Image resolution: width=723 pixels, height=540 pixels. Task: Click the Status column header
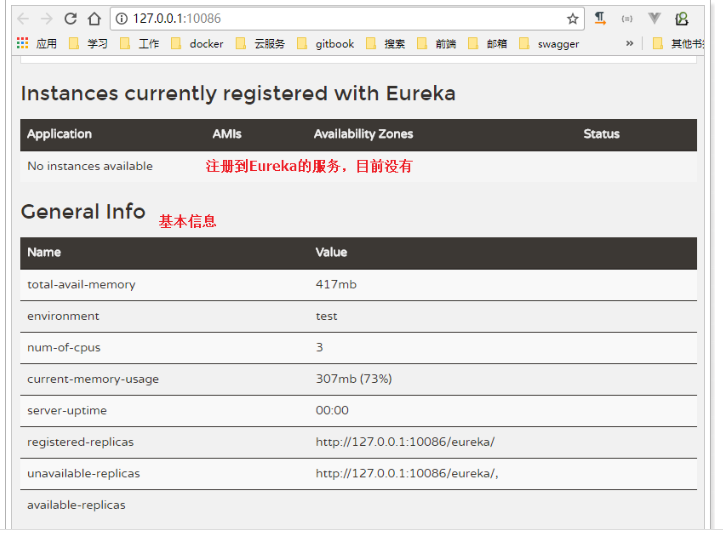(x=601, y=134)
